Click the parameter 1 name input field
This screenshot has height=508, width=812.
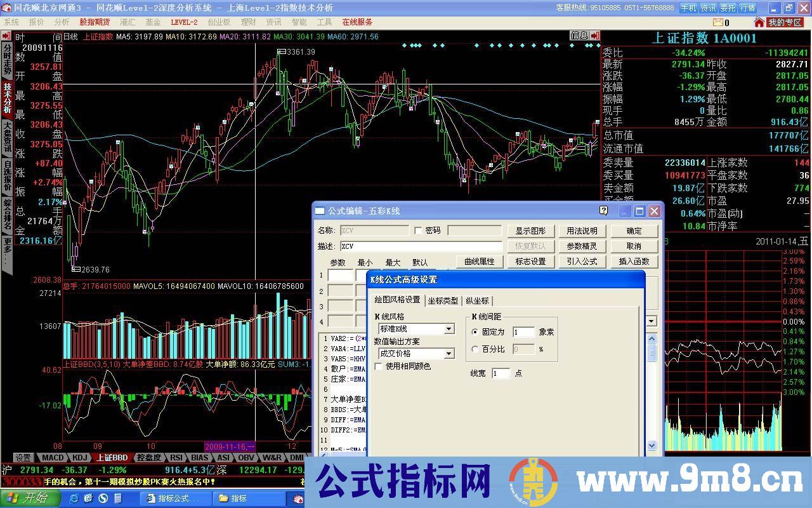pyautogui.click(x=341, y=276)
